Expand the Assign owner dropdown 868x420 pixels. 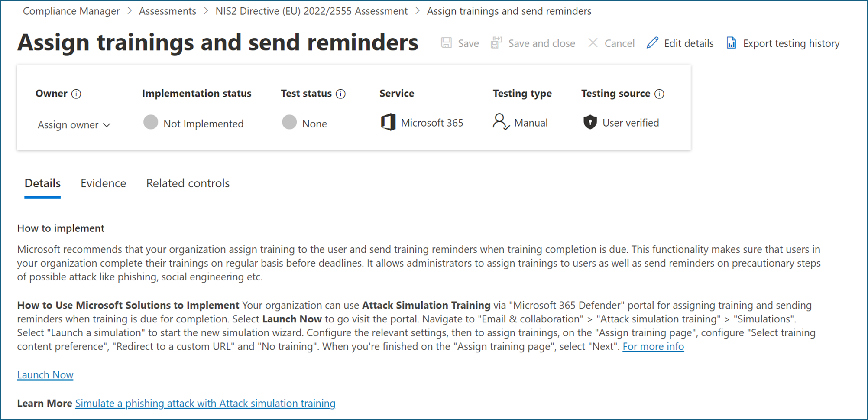pyautogui.click(x=74, y=125)
